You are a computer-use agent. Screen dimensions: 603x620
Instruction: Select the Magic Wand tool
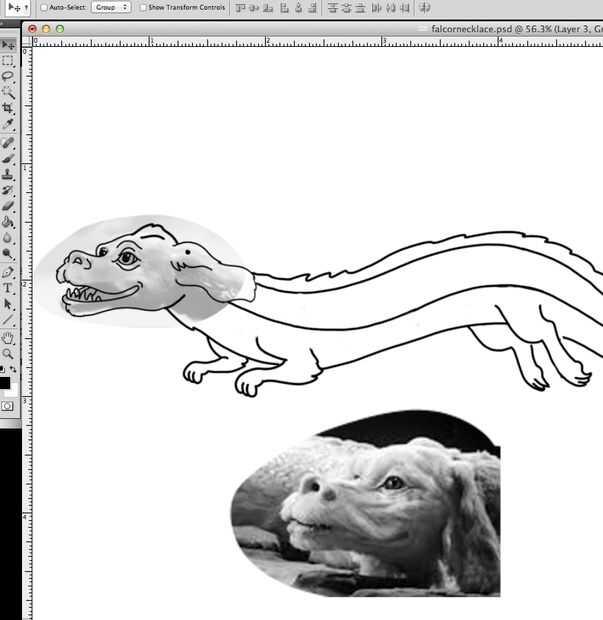tap(8, 92)
